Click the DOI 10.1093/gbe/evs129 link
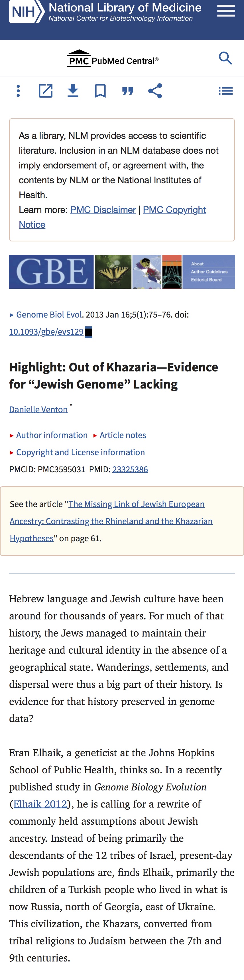 coord(46,332)
